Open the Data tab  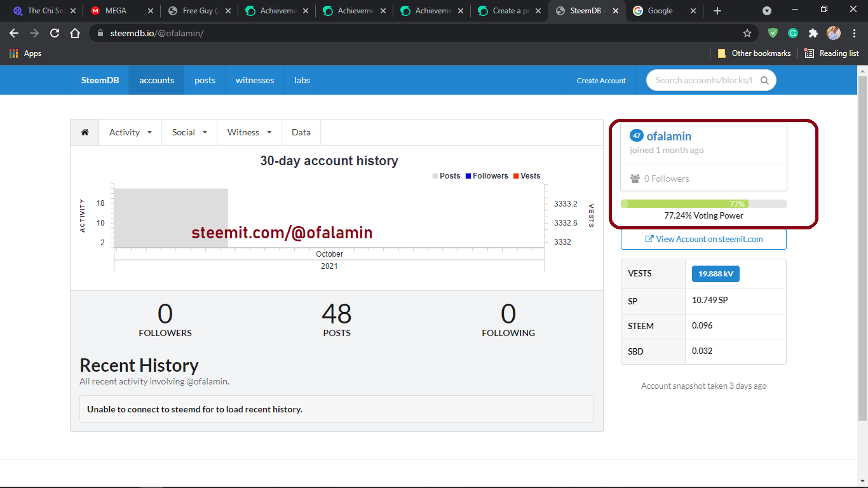click(x=301, y=132)
